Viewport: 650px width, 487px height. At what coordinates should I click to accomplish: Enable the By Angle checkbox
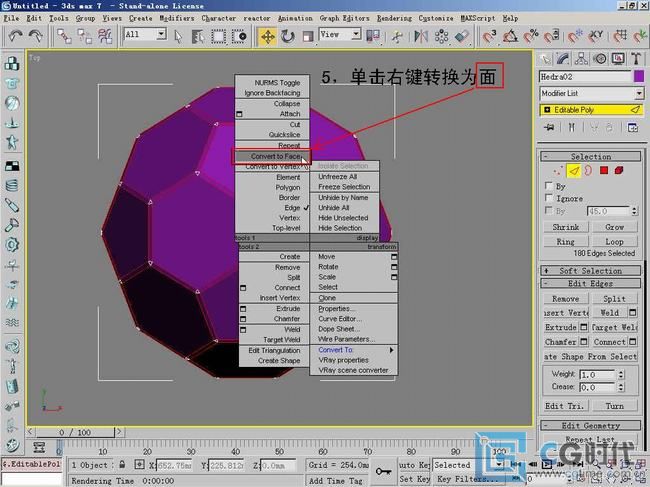coord(548,211)
